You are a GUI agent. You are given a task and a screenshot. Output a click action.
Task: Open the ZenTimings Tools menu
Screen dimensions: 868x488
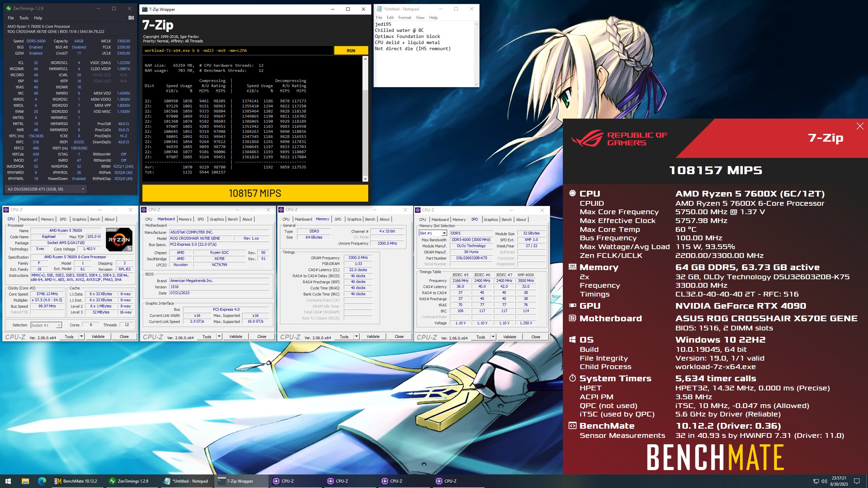pos(24,18)
